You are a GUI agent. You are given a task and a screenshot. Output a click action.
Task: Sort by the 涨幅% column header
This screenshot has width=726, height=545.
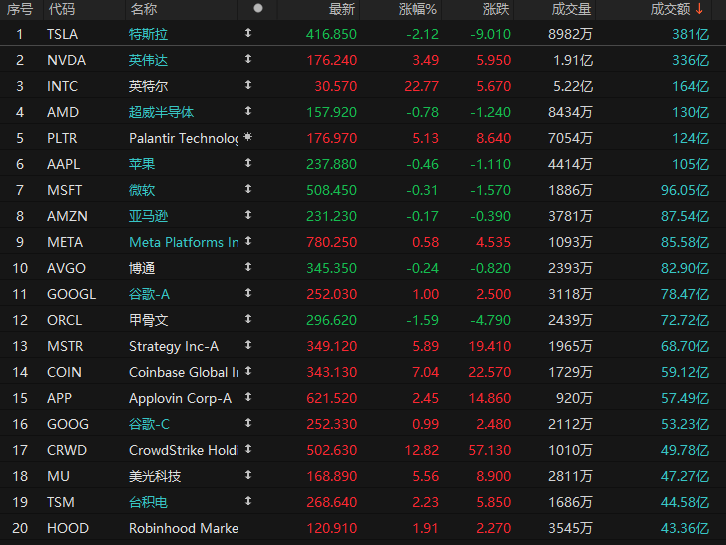418,9
